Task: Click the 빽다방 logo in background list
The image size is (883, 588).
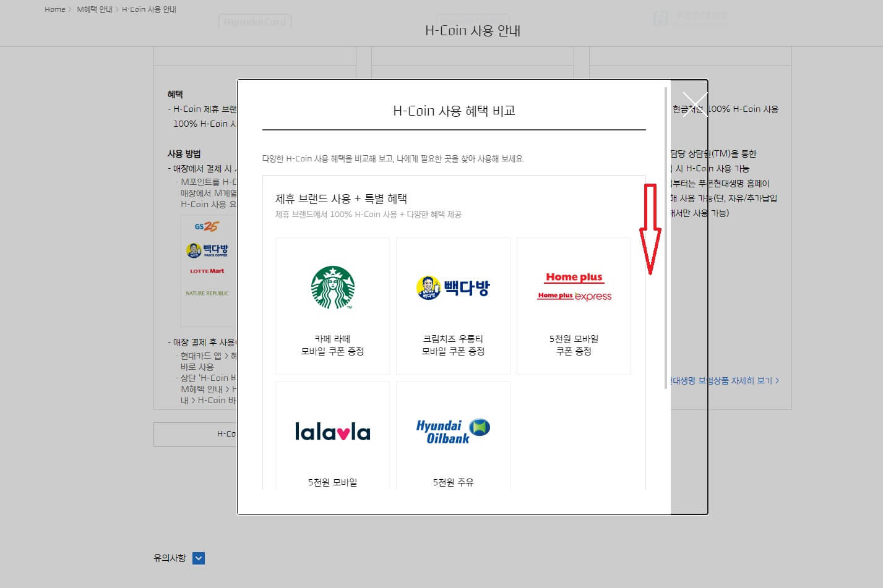Action: (207, 250)
